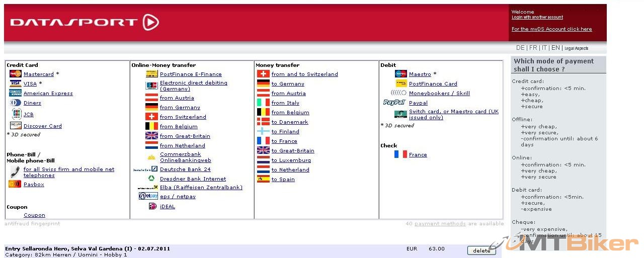Image resolution: width=644 pixels, height=258 pixels.
Task: Choose American Express payment link
Action: (x=48, y=93)
